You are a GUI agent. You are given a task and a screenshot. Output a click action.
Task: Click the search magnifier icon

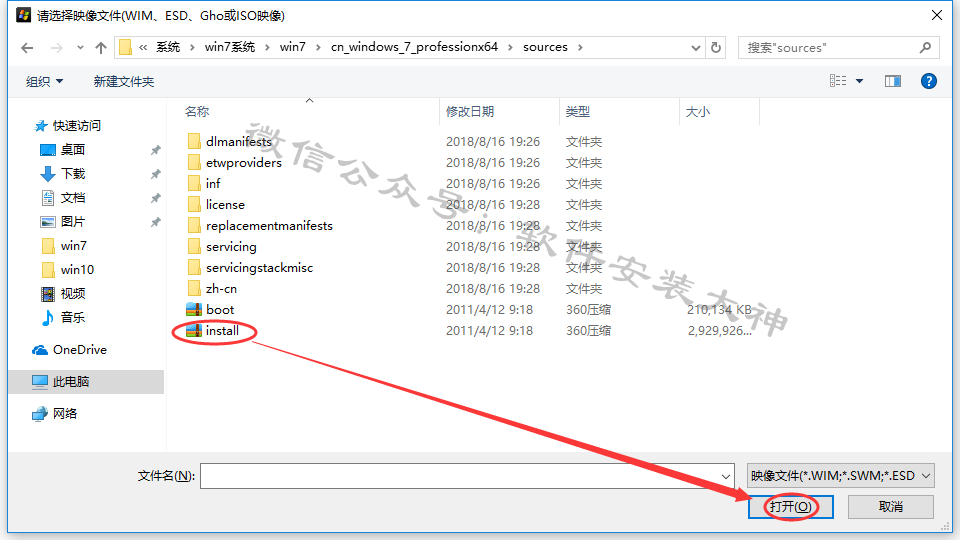click(926, 47)
